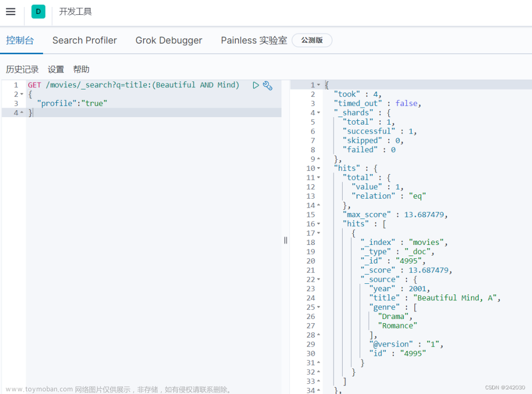
Task: Click the GET request line in editor
Action: [x=134, y=85]
